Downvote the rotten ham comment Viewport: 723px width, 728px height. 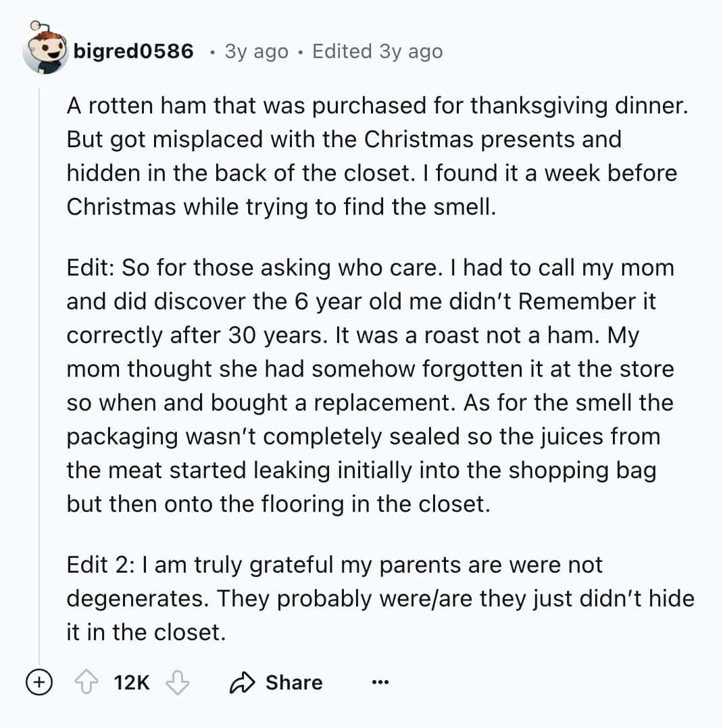point(178,683)
